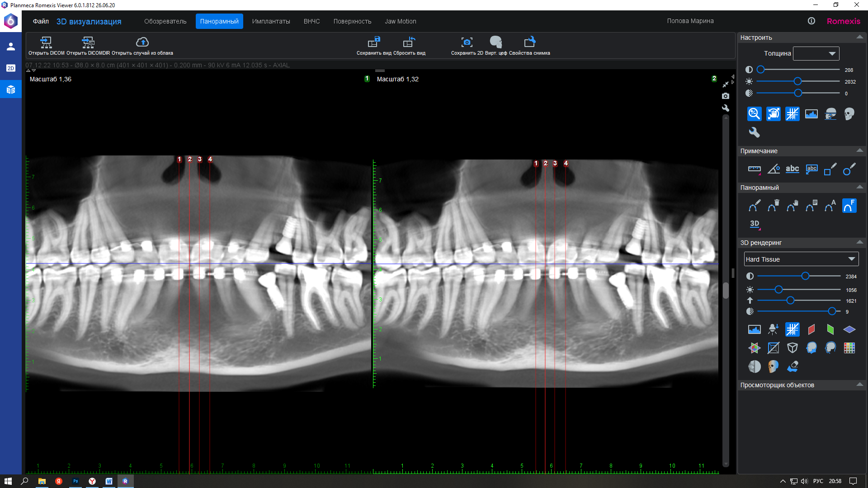Select draw panoramic curve tool
Image resolution: width=868 pixels, height=488 pixels.
pos(754,206)
